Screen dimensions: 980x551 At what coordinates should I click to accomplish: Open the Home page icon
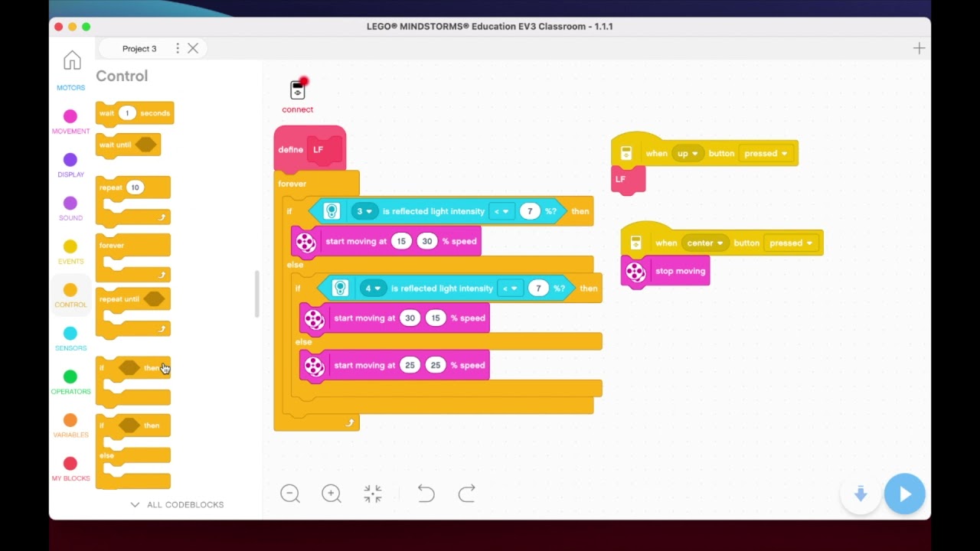pyautogui.click(x=72, y=60)
